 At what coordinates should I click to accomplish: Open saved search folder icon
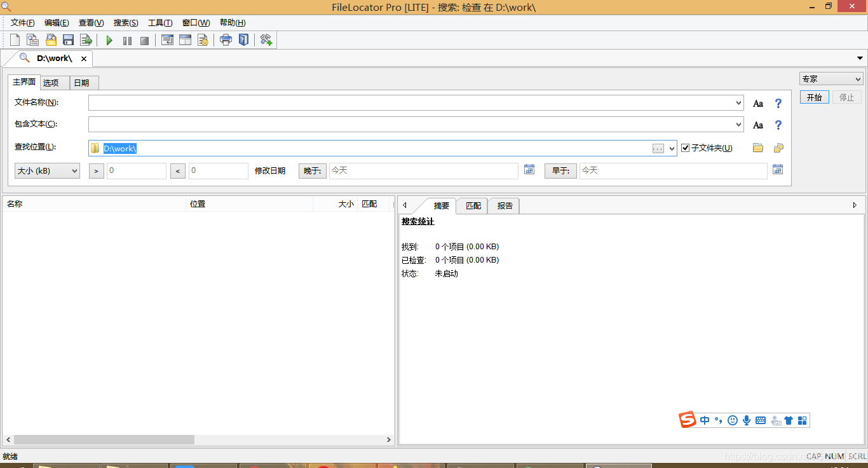tap(51, 40)
